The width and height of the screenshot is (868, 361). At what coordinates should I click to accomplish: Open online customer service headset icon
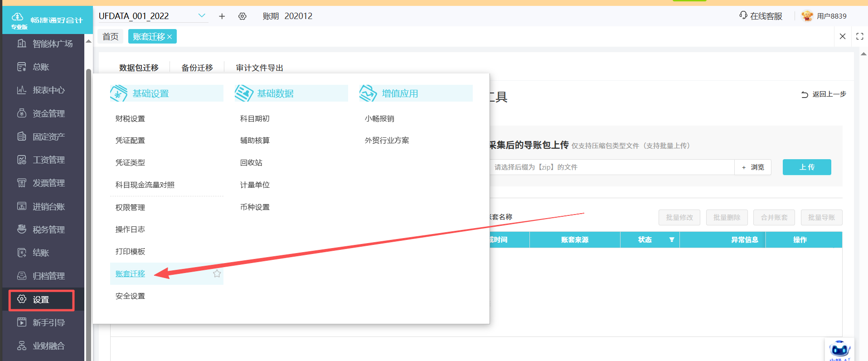743,15
